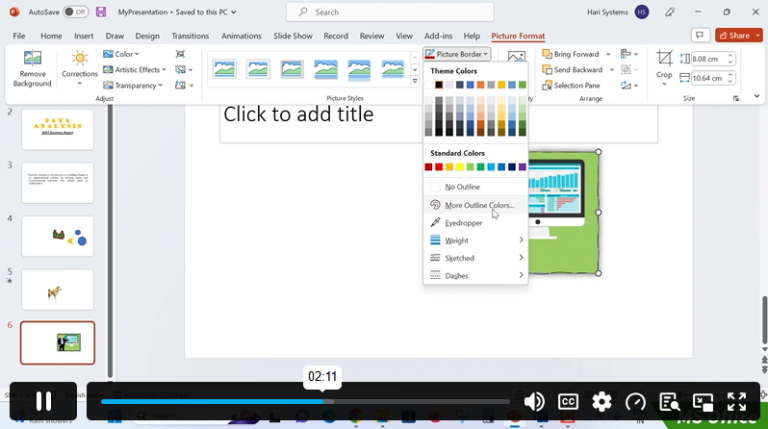Open the transcript search icon
768x429 pixels.
669,402
